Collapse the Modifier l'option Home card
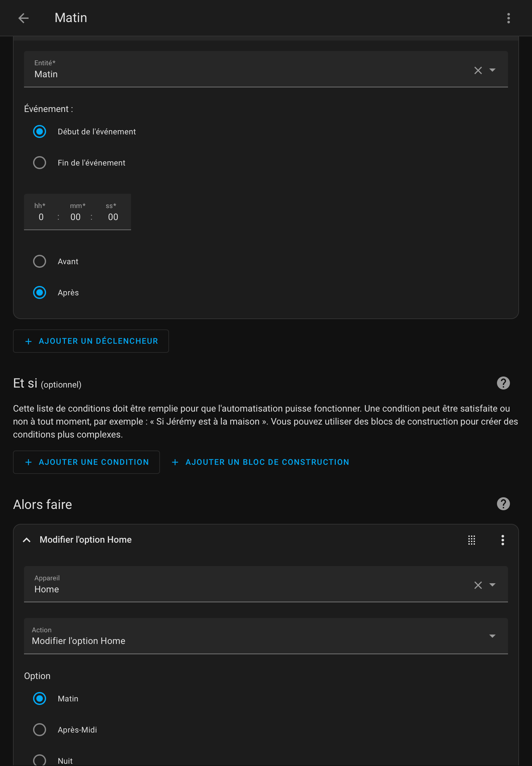 click(27, 540)
